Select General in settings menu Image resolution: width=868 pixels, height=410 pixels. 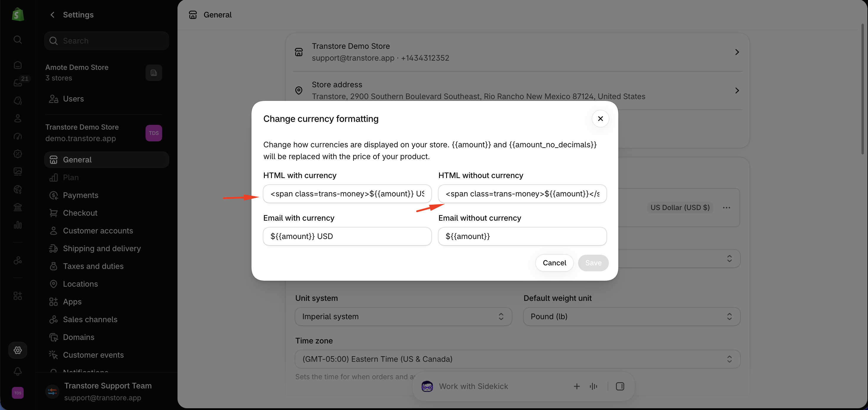coord(107,160)
